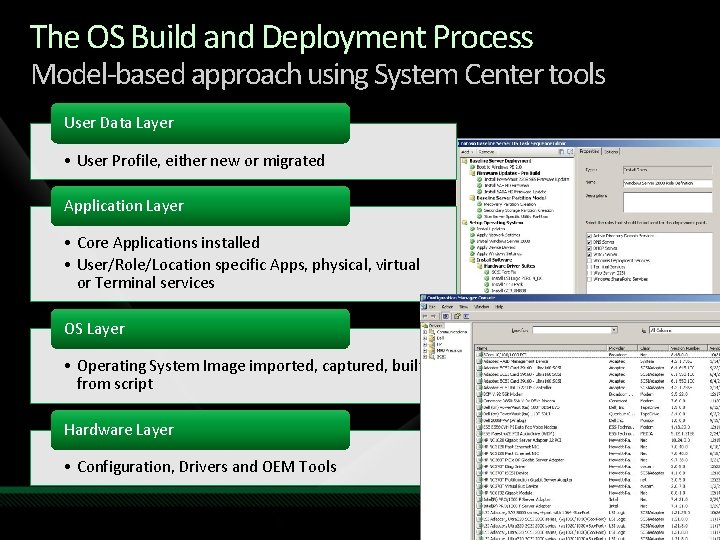Screen dimensions: 720x540
Task: Open View menu in Configuration Manager Console
Action: 463,307
